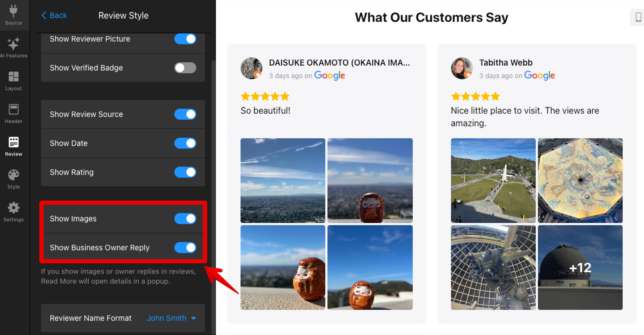
Task: Open the Header panel icon
Action: [13, 110]
